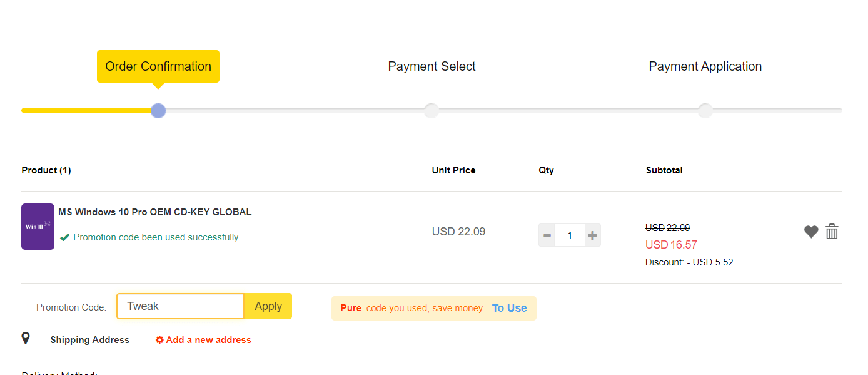Click the 'To Use' link
The image size is (868, 375).
tap(509, 308)
